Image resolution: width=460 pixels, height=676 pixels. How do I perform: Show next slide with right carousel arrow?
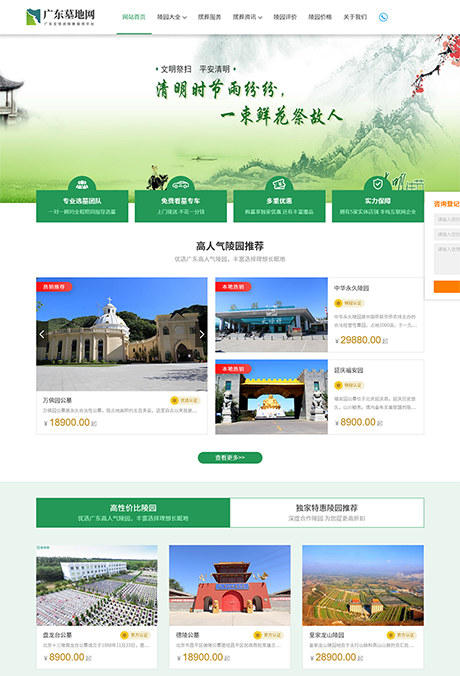[x=202, y=334]
